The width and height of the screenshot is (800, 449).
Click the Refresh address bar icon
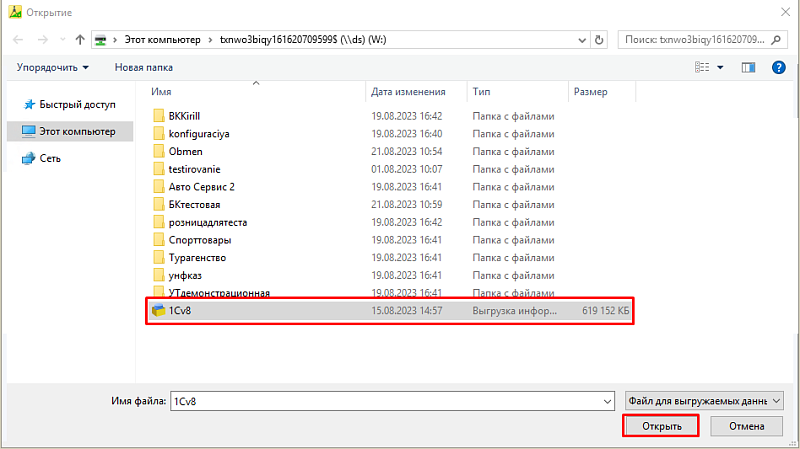pyautogui.click(x=599, y=40)
